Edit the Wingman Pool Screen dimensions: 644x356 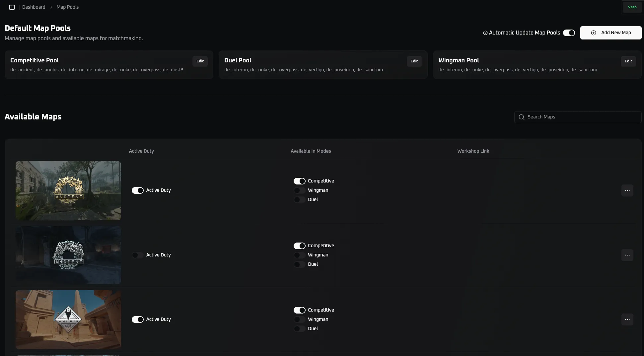point(628,61)
